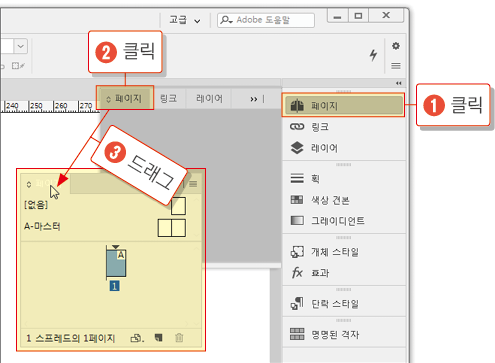The height and width of the screenshot is (363, 495).
Task: Switch to the 레이어 tab
Action: (209, 98)
